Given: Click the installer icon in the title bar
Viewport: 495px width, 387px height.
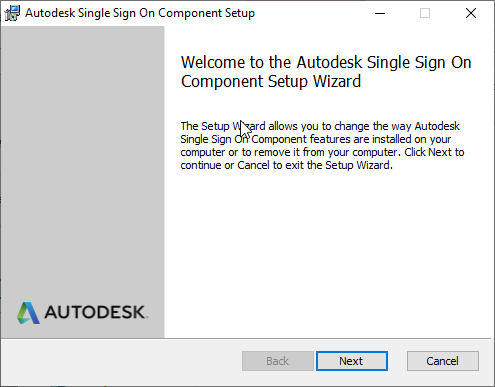Looking at the screenshot, I should pyautogui.click(x=12, y=13).
